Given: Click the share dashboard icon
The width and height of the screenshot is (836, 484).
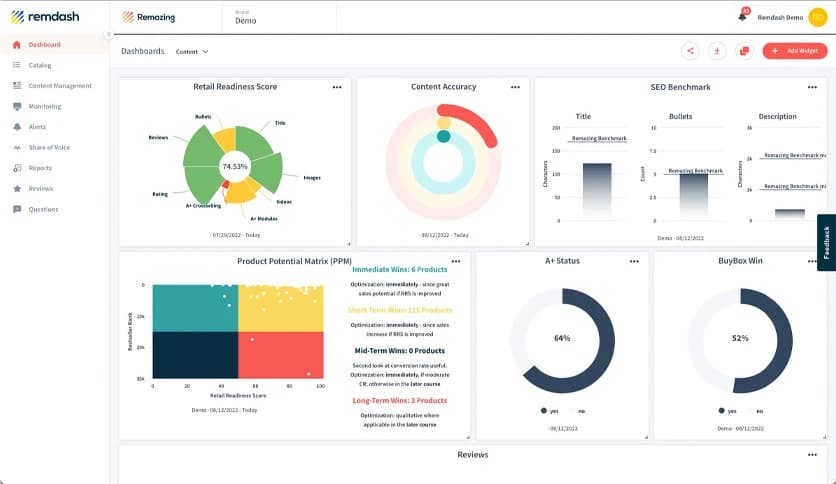Looking at the screenshot, I should pos(690,51).
